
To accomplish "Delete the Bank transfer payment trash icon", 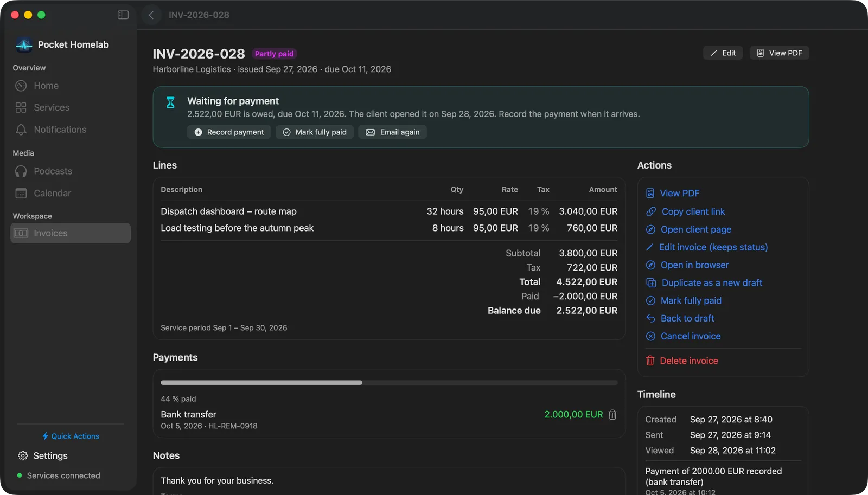I will [x=612, y=414].
